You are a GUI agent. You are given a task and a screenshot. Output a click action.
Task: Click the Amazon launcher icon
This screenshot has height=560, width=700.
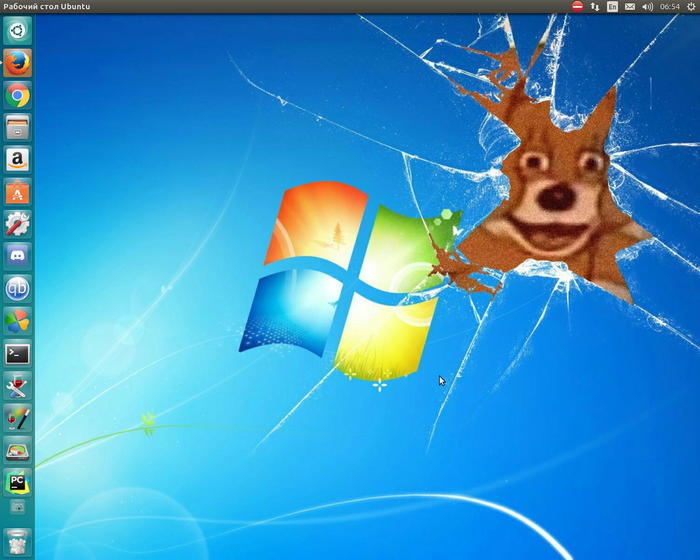17,159
